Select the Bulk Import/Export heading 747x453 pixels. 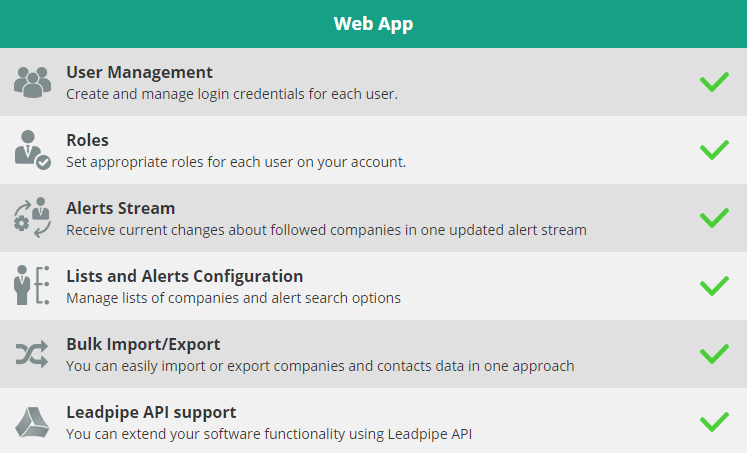[x=143, y=344]
